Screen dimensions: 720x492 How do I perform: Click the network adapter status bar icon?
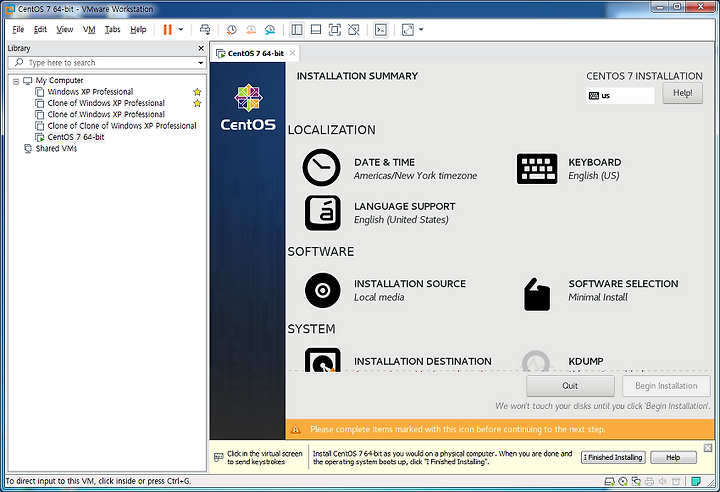pyautogui.click(x=636, y=481)
